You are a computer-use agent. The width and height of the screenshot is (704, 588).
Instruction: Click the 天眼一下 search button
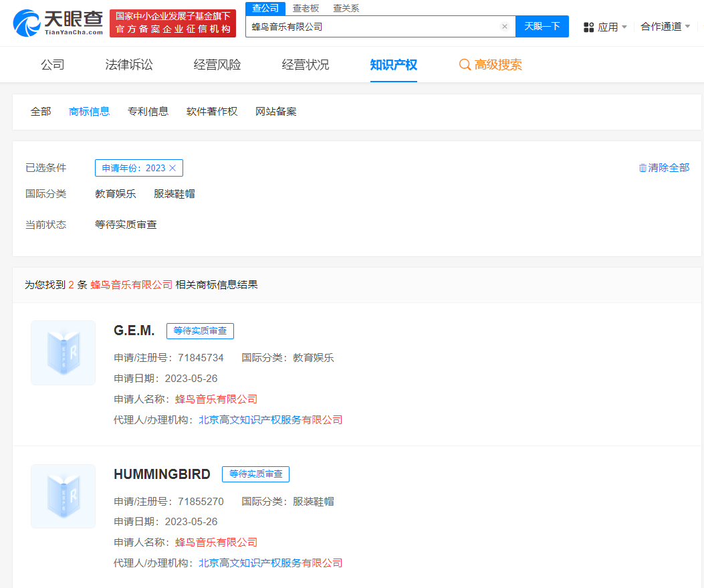[x=542, y=26]
